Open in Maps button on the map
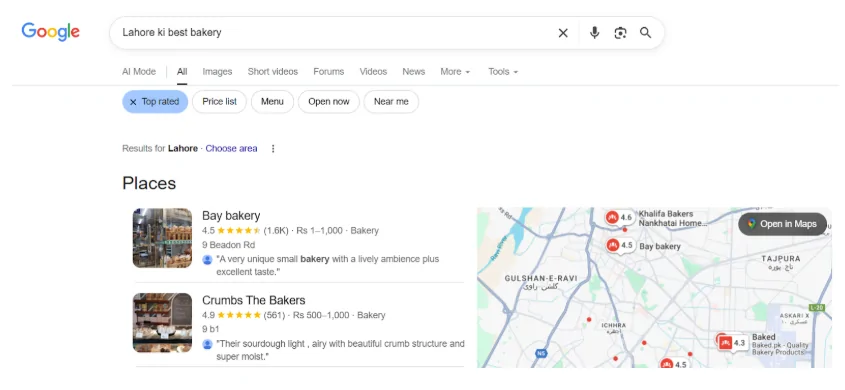The width and height of the screenshot is (845, 390). pyautogui.click(x=782, y=224)
